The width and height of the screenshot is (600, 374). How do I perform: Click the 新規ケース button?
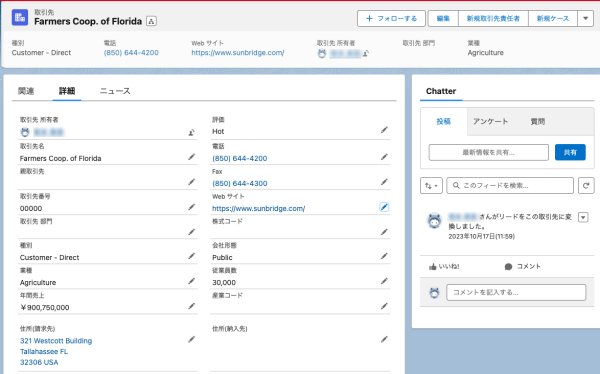click(x=553, y=18)
